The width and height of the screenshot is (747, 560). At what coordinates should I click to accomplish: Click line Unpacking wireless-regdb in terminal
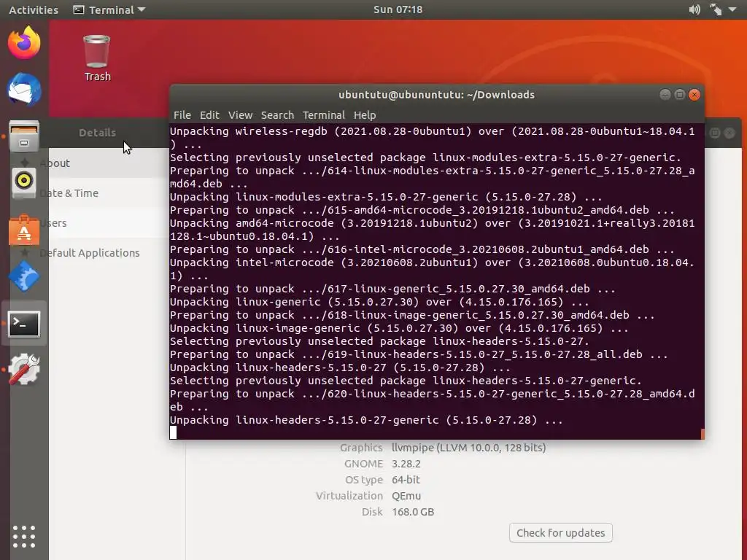(433, 138)
